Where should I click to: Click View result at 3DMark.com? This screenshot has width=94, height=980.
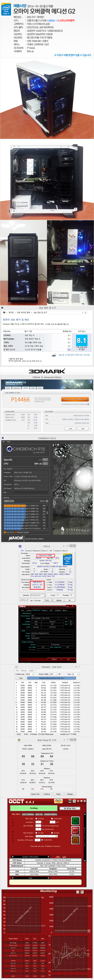pyautogui.click(x=75, y=399)
